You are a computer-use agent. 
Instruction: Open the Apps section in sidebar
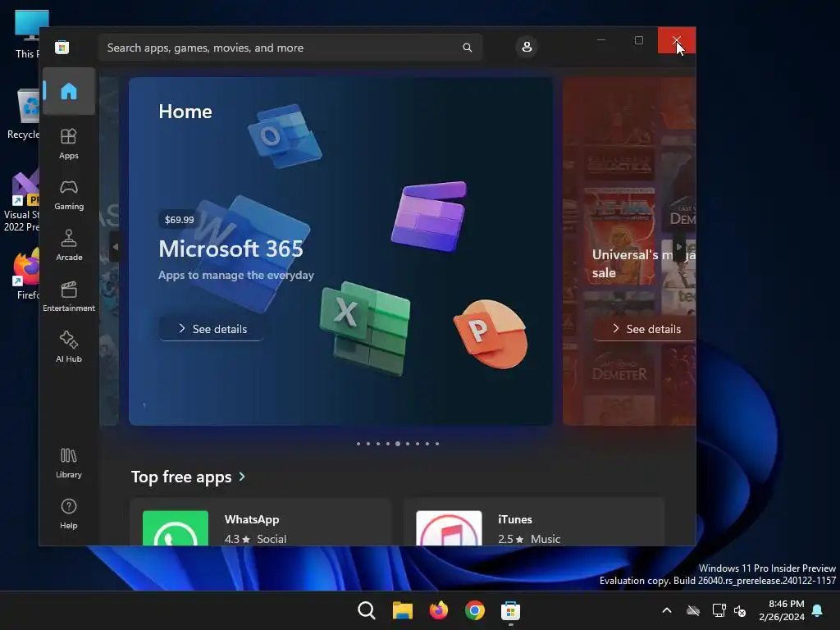(x=69, y=144)
